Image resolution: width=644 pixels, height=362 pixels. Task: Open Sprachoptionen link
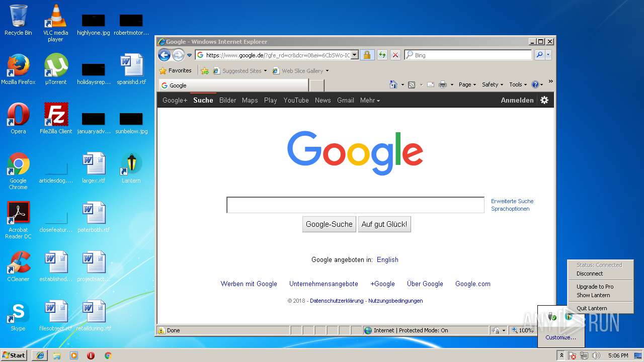coord(510,209)
